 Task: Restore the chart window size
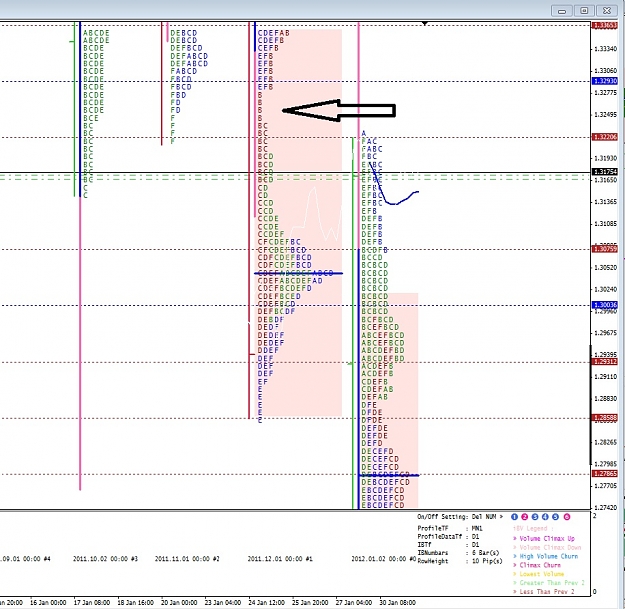(584, 11)
